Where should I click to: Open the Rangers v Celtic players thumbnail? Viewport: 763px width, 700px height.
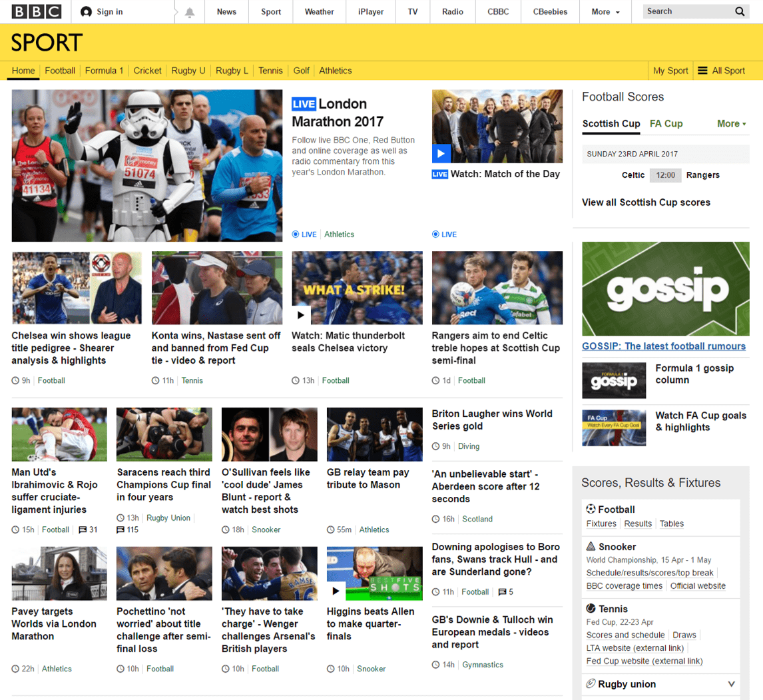pyautogui.click(x=497, y=288)
